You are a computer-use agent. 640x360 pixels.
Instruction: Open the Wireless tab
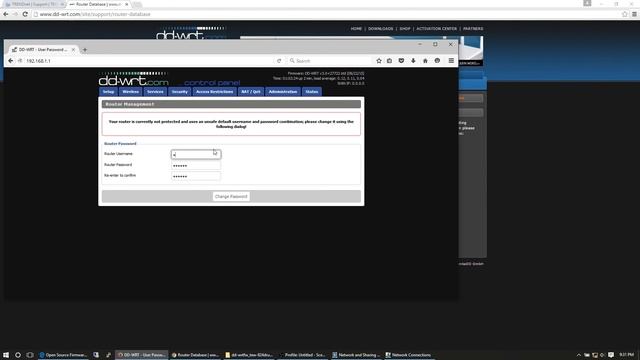(x=131, y=92)
